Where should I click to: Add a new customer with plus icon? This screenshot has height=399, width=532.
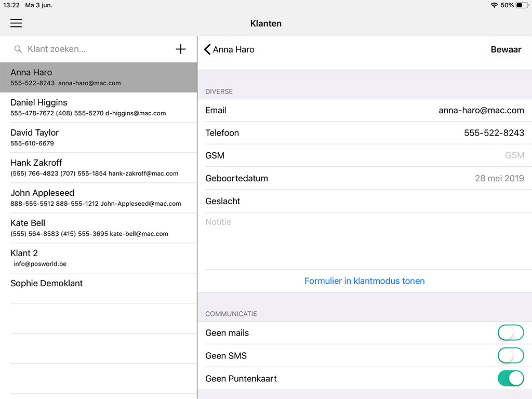[x=180, y=49]
